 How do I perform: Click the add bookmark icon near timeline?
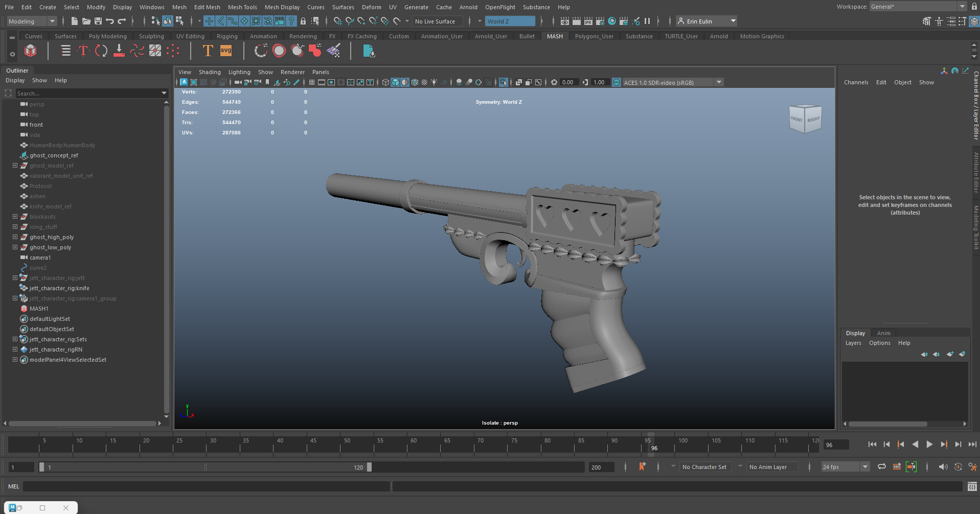point(642,466)
